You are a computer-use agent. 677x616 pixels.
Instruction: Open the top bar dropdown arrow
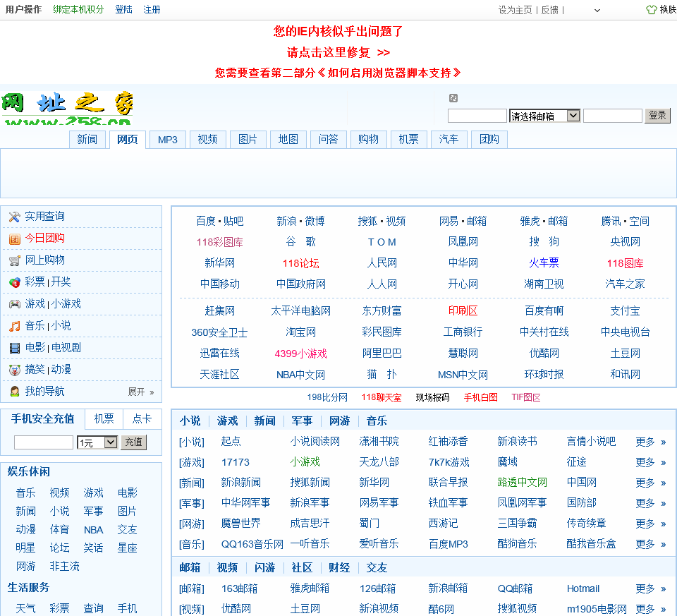click(x=597, y=11)
